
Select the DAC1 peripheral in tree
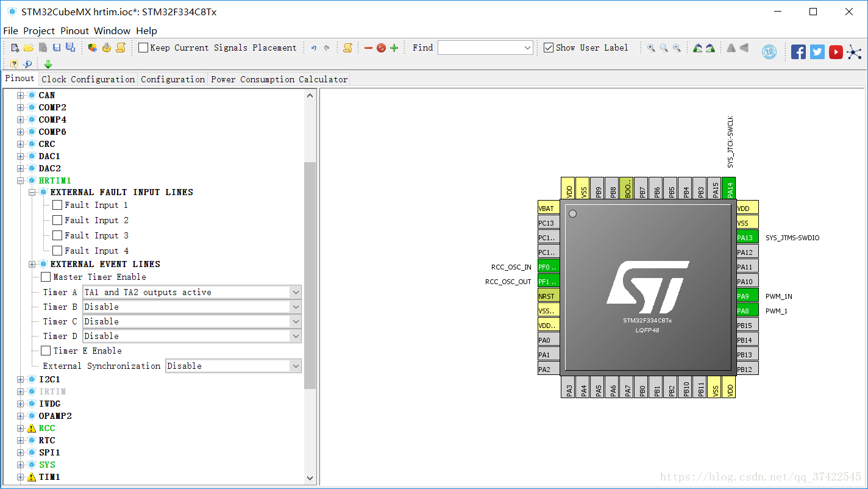[49, 156]
